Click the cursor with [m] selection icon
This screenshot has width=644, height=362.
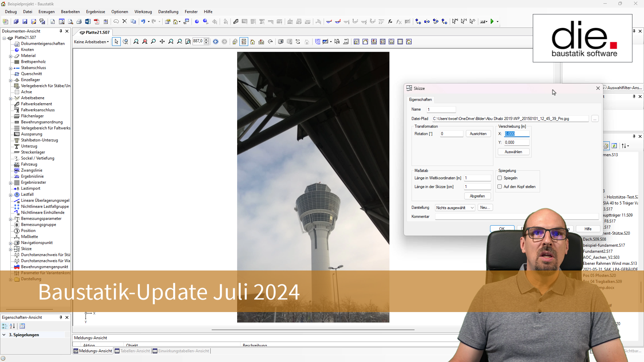pos(455,21)
